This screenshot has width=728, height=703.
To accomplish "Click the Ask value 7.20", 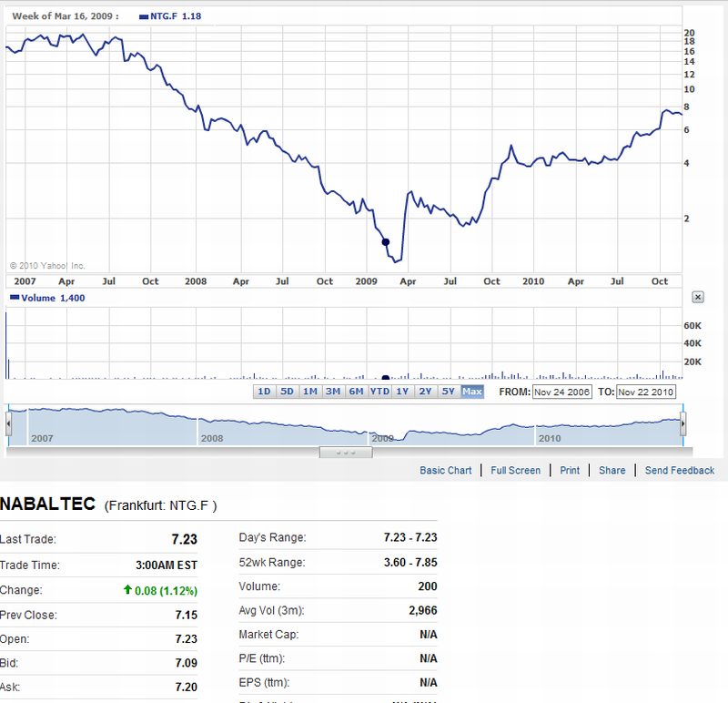I will [187, 687].
